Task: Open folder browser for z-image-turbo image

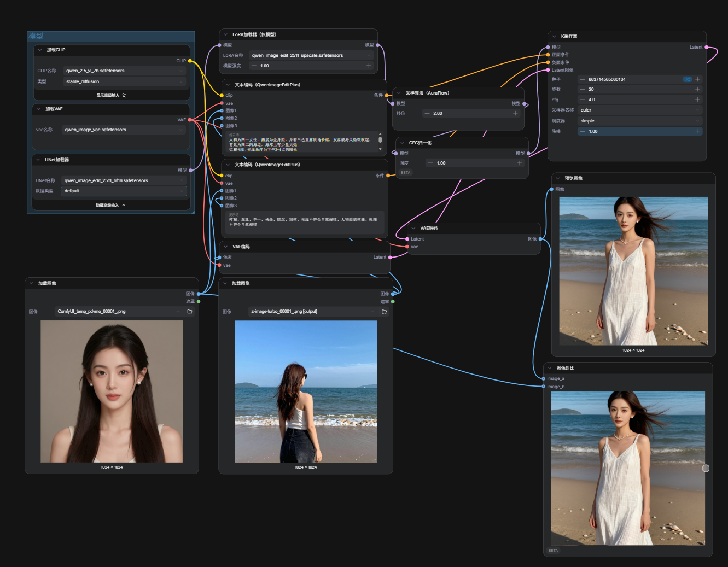Action: pyautogui.click(x=384, y=312)
